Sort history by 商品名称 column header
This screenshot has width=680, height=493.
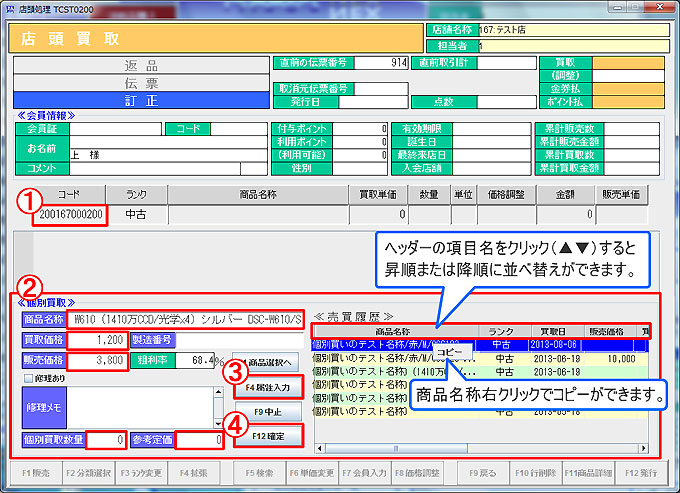(x=393, y=331)
